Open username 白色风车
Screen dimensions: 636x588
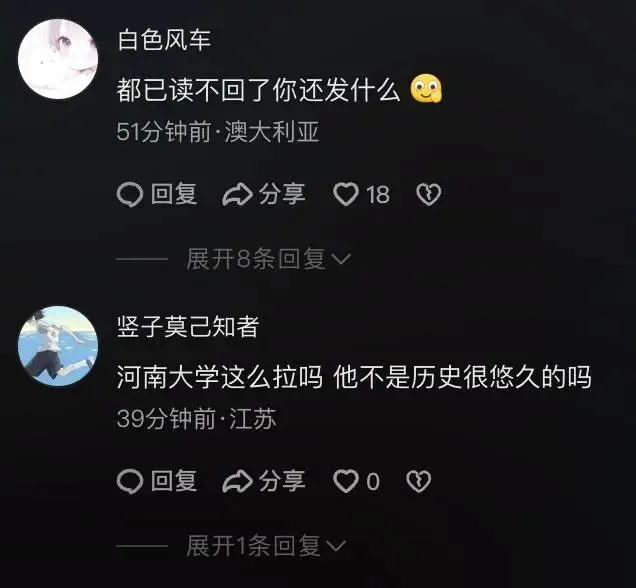click(x=164, y=40)
